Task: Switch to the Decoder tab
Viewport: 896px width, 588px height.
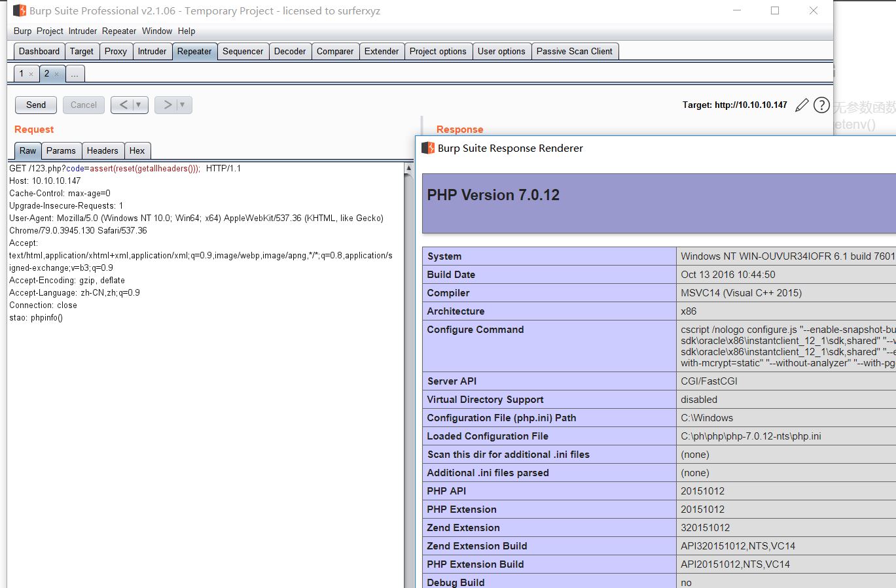Action: (x=290, y=51)
